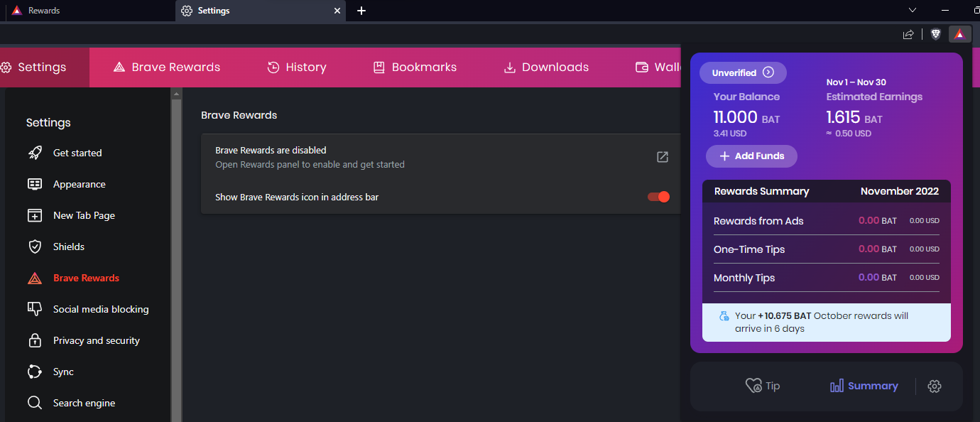Click the Add Funds button

click(x=751, y=156)
